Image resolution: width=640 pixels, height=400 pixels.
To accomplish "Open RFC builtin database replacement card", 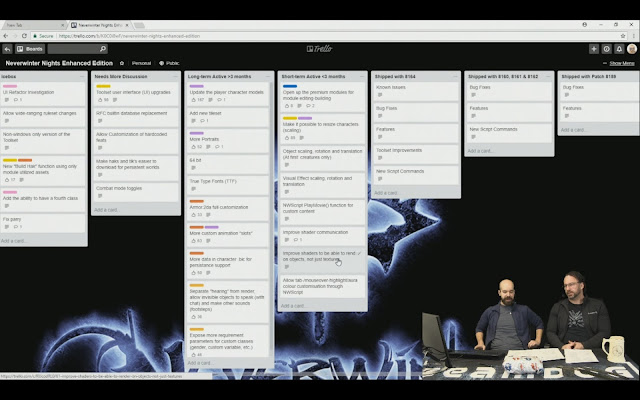I will [136, 117].
